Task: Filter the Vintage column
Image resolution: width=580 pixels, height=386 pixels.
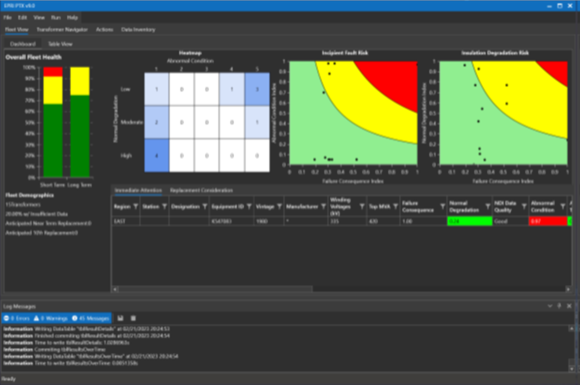Action: click(279, 207)
